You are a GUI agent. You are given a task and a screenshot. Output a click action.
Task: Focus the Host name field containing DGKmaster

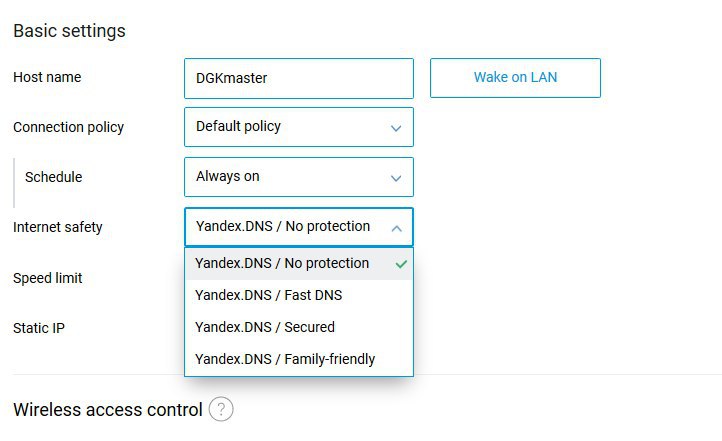point(299,78)
